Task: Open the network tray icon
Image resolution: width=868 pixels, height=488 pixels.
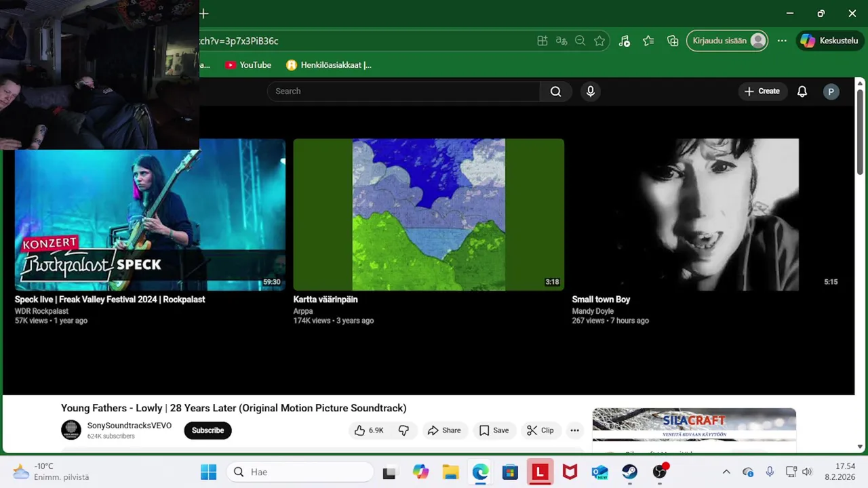Action: pos(791,472)
